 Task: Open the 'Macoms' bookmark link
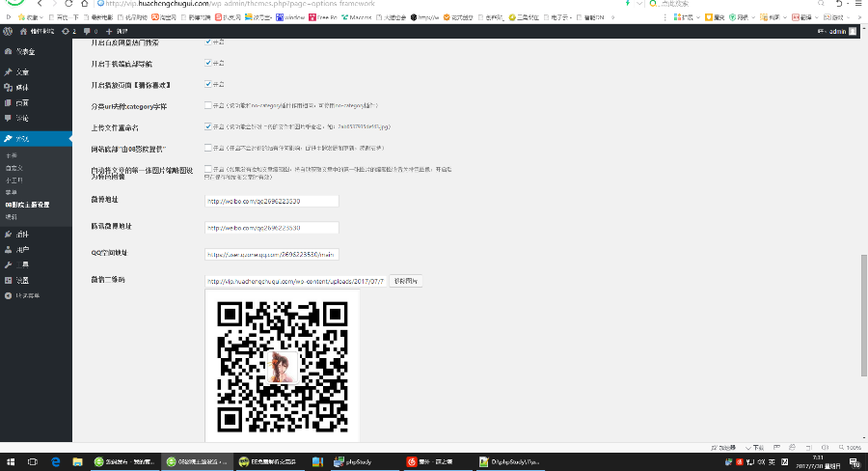click(357, 17)
